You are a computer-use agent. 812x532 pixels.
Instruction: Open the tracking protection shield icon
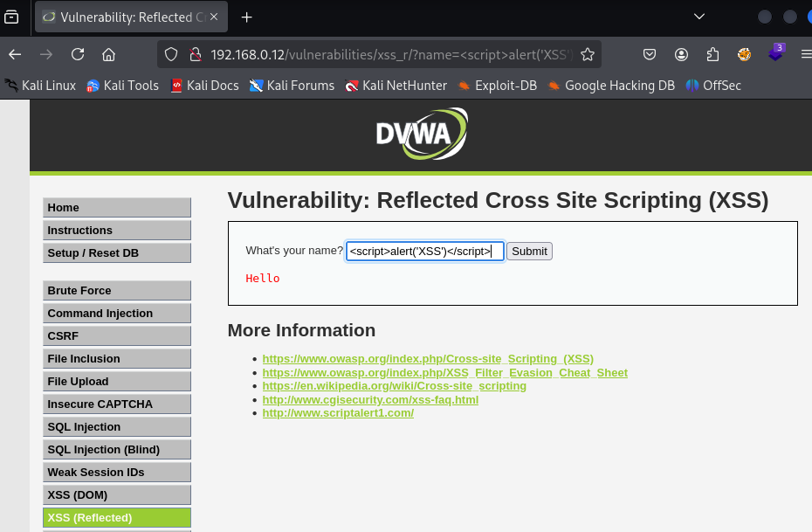pyautogui.click(x=171, y=54)
